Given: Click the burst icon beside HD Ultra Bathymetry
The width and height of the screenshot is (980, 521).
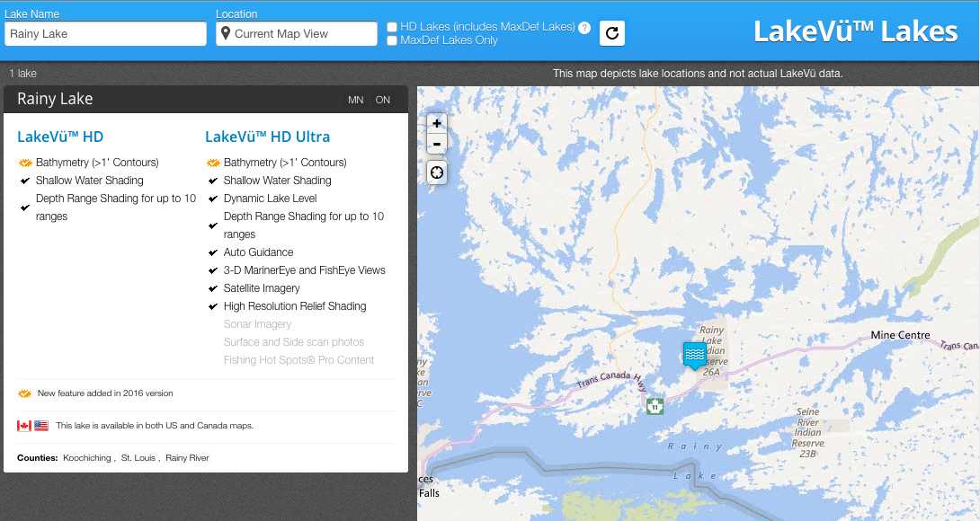Looking at the screenshot, I should coord(213,163).
